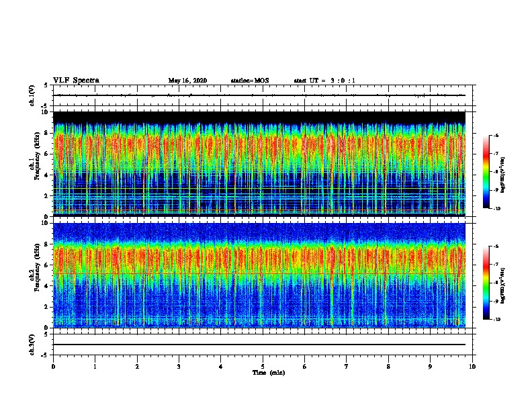
Task: Click the ch.2 spectrogram plot
Action: click(x=259, y=275)
